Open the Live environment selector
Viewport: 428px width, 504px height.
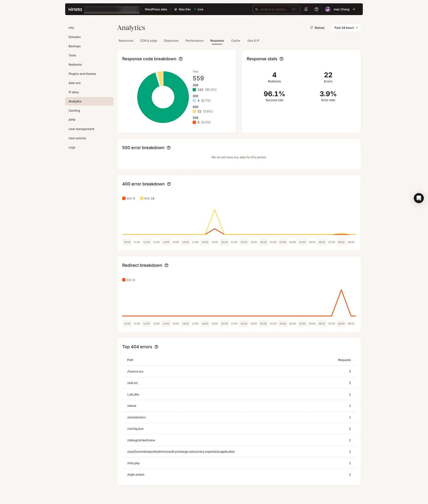[x=199, y=9]
